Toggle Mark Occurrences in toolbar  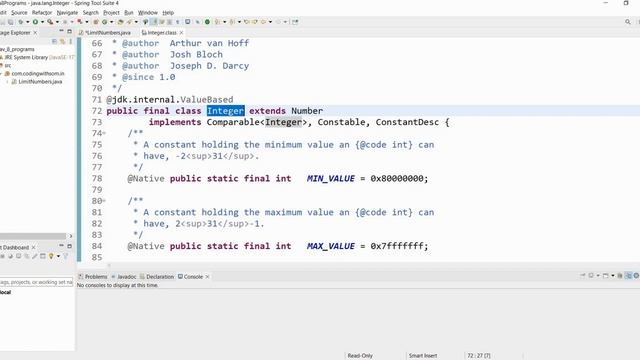[154, 22]
